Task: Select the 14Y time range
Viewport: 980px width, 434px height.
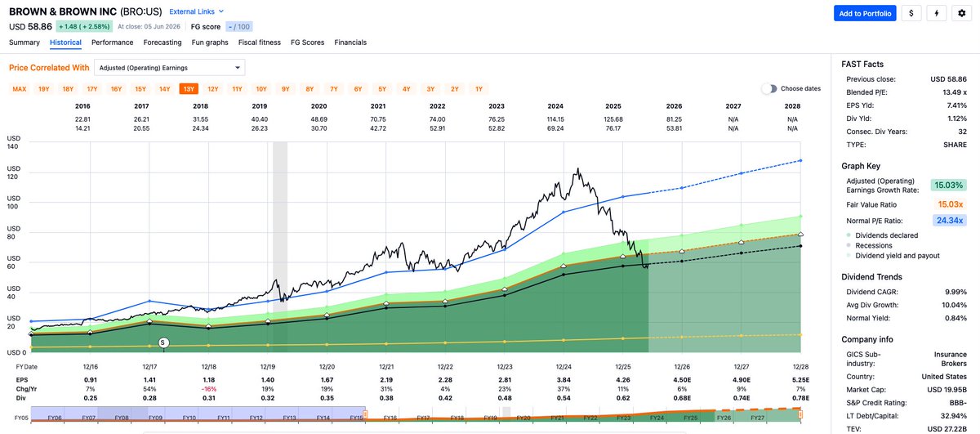Action: [164, 88]
